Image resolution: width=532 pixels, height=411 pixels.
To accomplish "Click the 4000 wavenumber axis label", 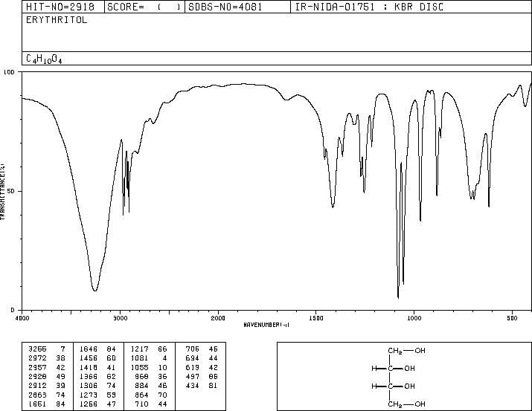I will [22, 318].
